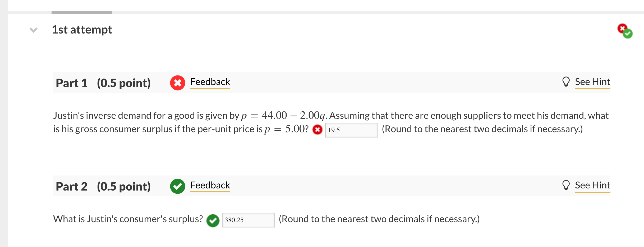Select the lightbulb hint icon for Part 1

coord(566,81)
